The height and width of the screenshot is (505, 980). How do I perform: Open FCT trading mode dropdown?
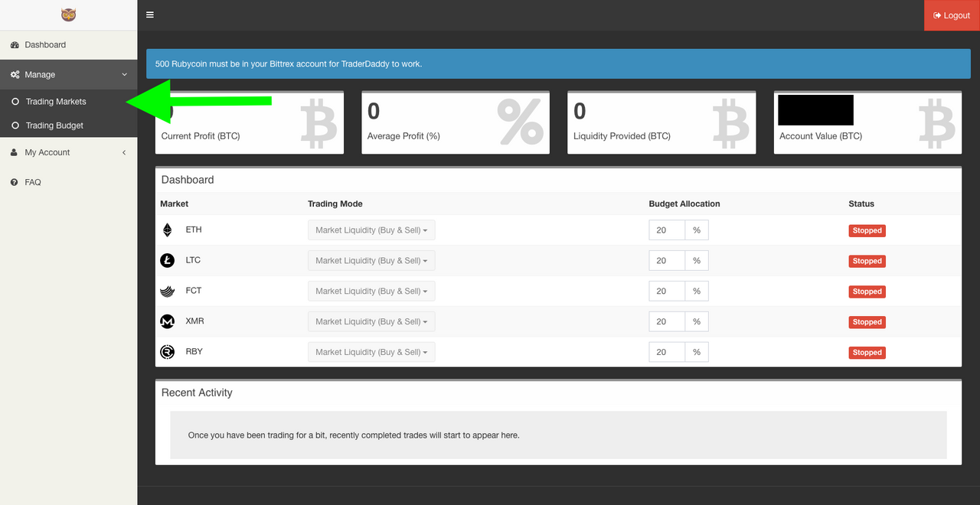(371, 292)
